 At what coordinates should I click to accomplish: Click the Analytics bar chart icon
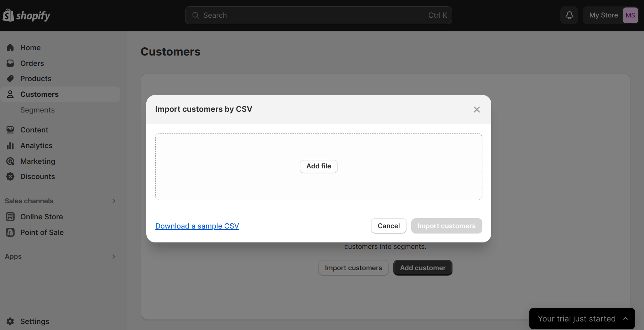click(10, 145)
